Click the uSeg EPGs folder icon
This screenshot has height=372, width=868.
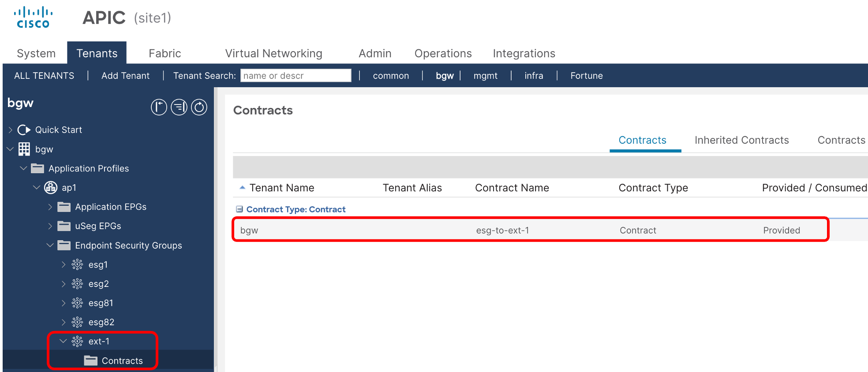point(64,226)
